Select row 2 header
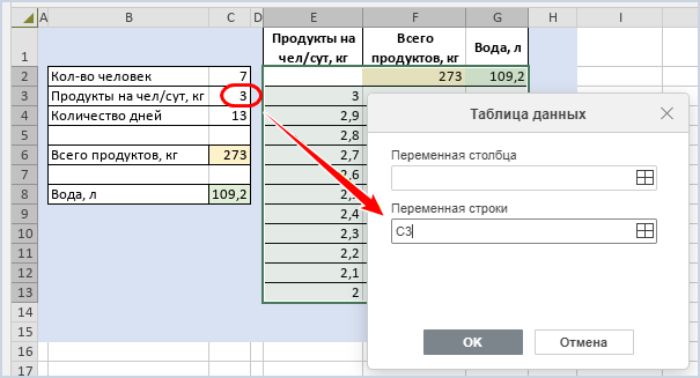 coord(24,76)
